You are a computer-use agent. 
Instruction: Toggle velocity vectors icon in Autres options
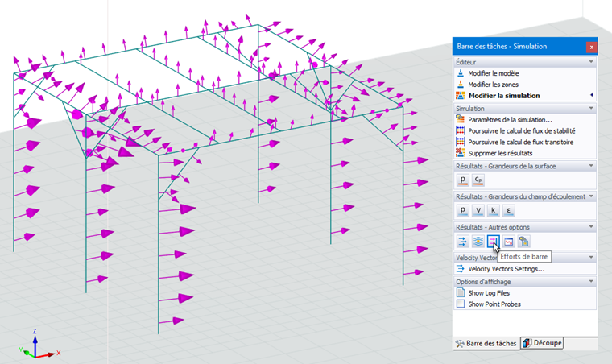[463, 242]
